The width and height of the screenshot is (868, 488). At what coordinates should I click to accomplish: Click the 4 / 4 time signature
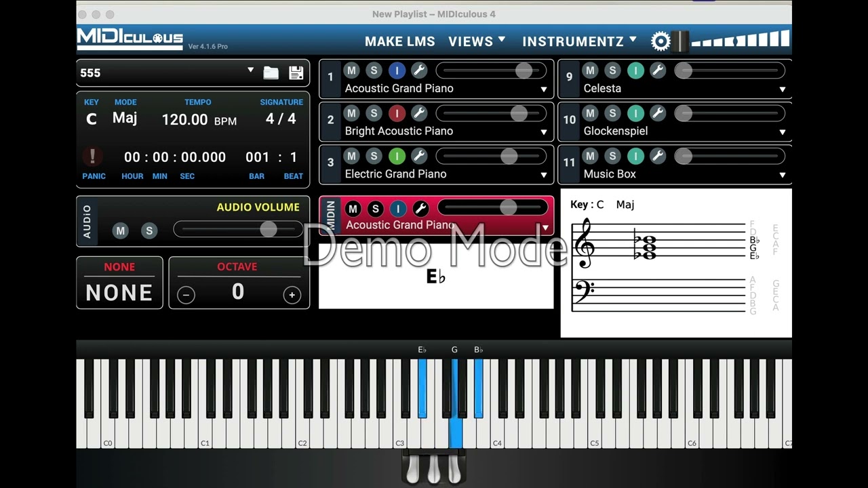click(x=281, y=119)
